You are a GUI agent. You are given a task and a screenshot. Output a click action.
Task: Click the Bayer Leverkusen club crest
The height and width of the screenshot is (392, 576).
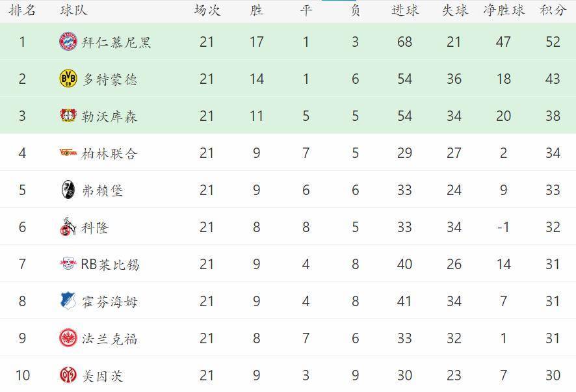pos(68,115)
